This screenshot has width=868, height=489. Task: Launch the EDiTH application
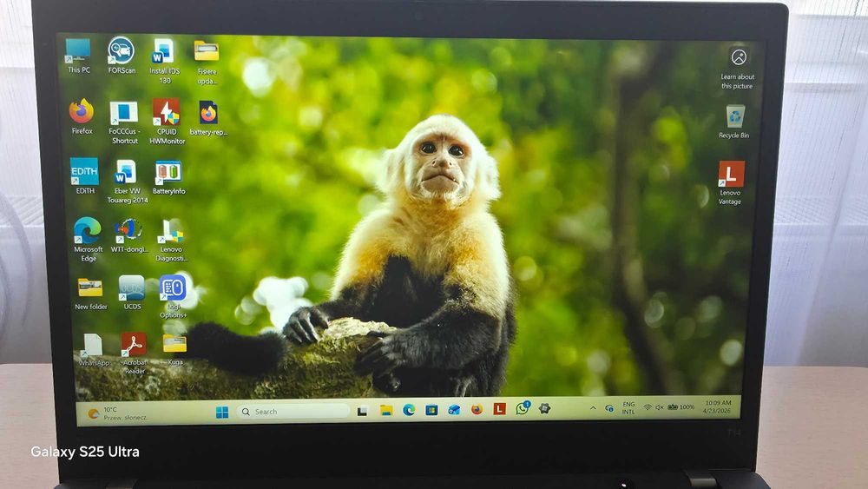coord(85,176)
